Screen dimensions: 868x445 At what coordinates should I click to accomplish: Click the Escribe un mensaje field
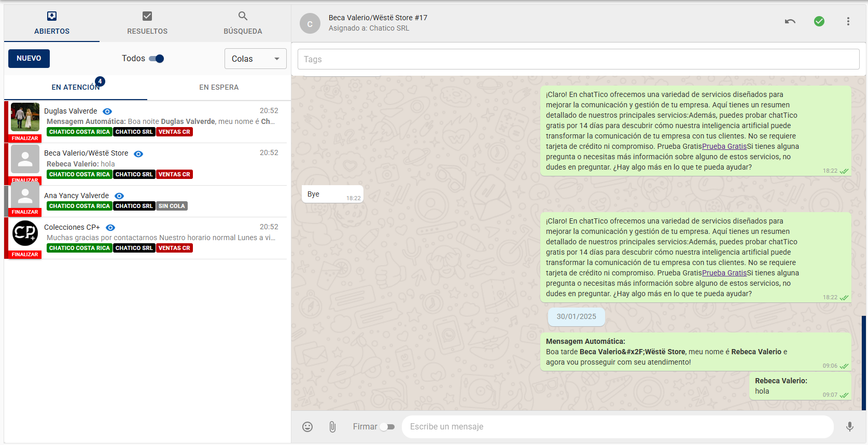point(618,427)
